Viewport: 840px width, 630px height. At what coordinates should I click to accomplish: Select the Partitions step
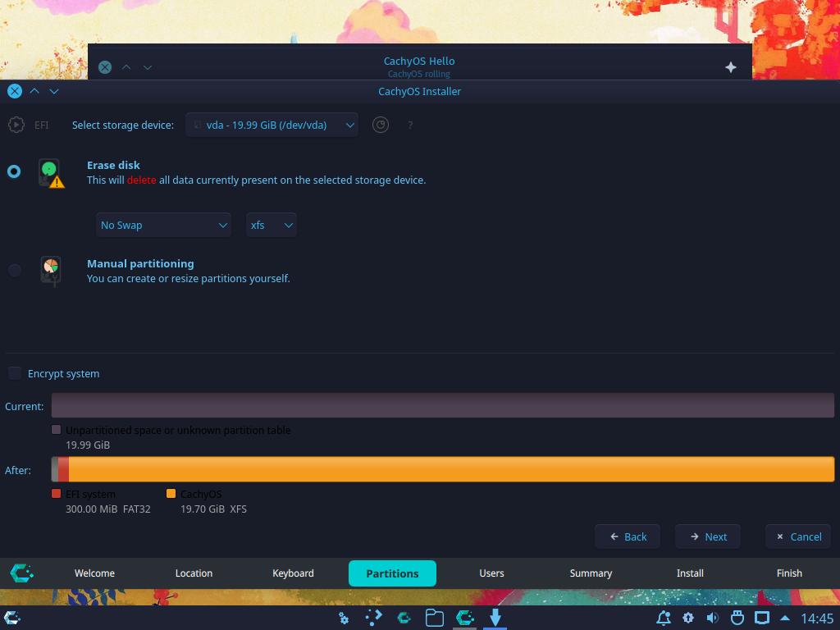pyautogui.click(x=392, y=573)
